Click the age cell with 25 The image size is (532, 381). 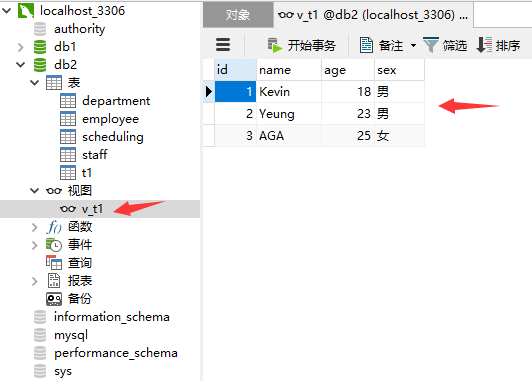click(x=348, y=136)
